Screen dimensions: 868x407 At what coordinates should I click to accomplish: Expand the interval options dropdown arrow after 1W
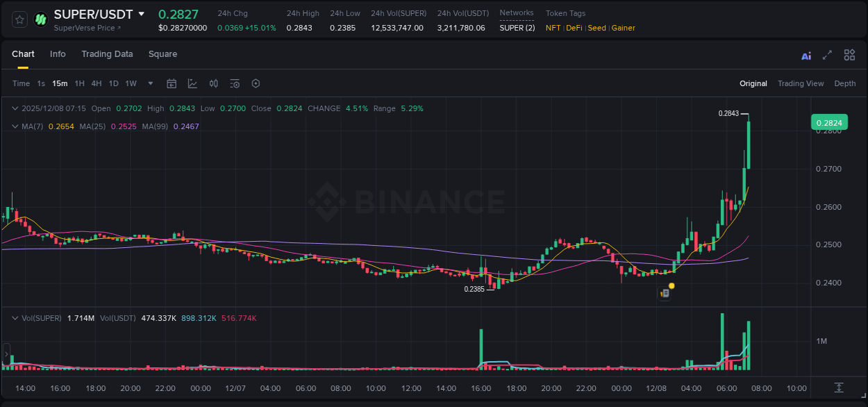(149, 83)
